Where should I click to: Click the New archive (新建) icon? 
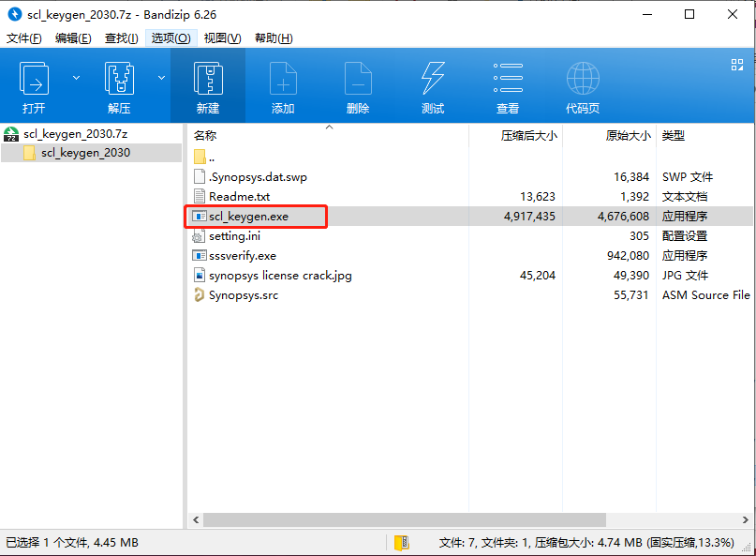point(208,78)
